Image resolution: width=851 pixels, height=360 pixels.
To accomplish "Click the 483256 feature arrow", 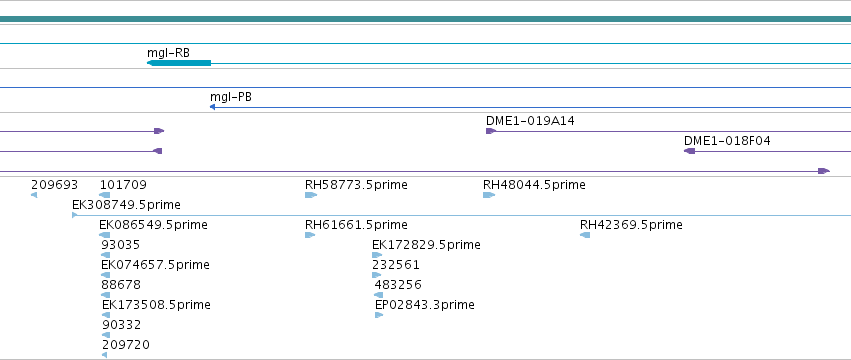I will click(x=378, y=295).
